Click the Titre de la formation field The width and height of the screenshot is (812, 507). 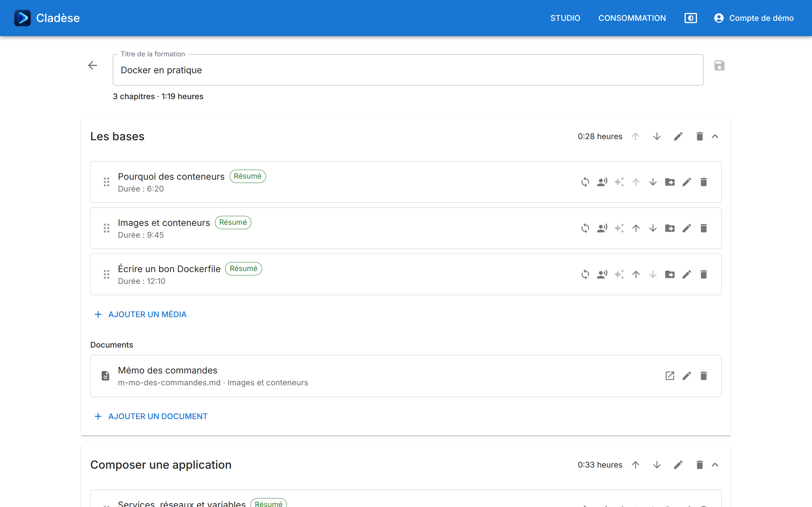point(408,70)
